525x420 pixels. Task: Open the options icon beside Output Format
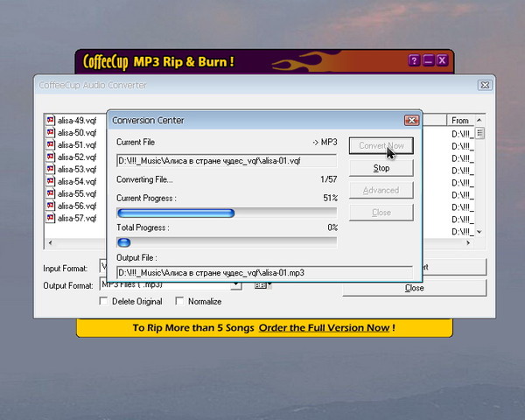point(262,285)
